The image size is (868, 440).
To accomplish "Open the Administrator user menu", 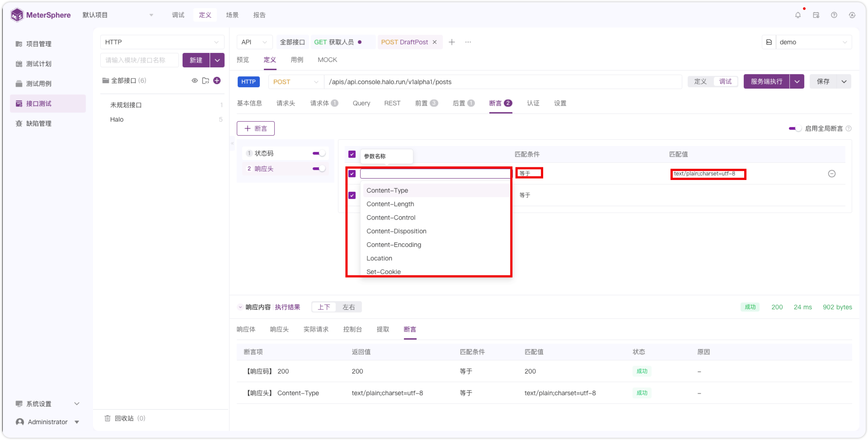I will pyautogui.click(x=48, y=422).
